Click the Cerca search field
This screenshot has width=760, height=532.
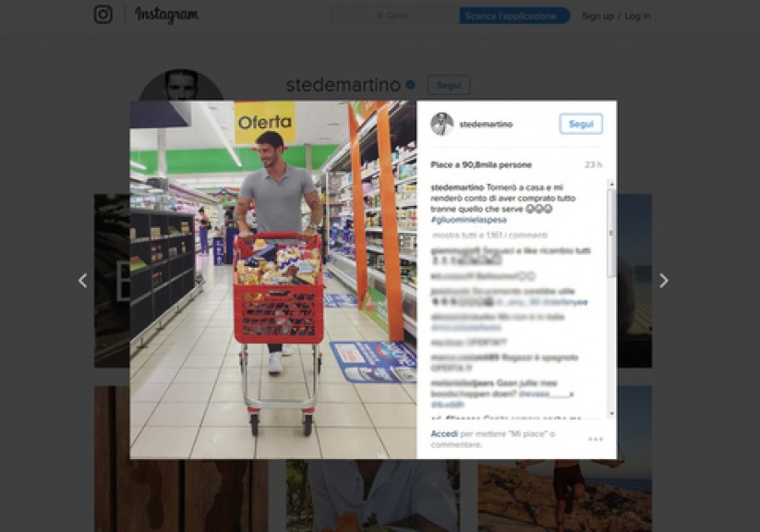point(395,16)
